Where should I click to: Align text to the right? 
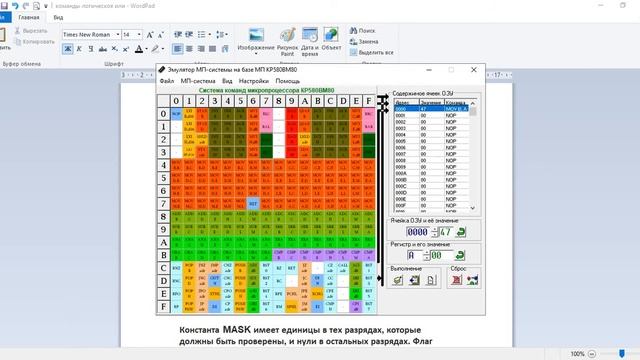pos(201,49)
